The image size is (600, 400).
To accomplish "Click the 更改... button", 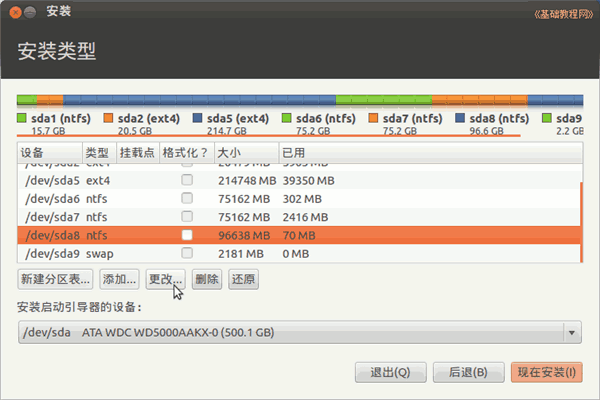I will 165,279.
